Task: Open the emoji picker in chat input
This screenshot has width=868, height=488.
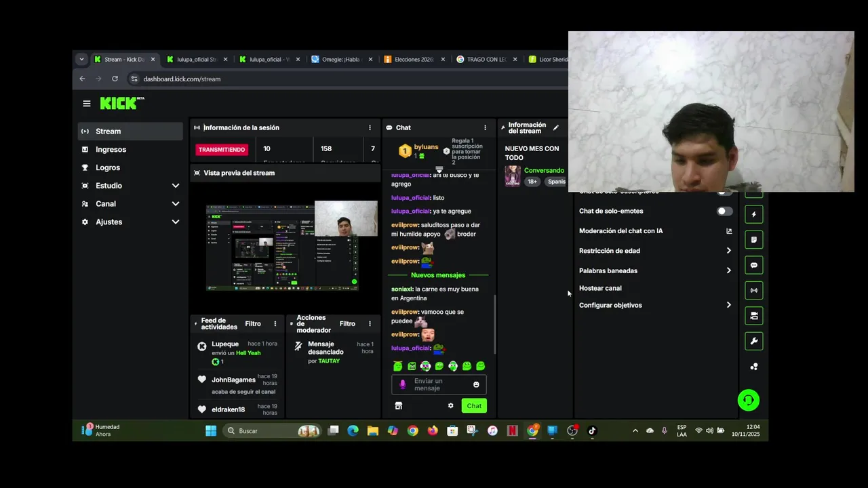Action: click(476, 384)
